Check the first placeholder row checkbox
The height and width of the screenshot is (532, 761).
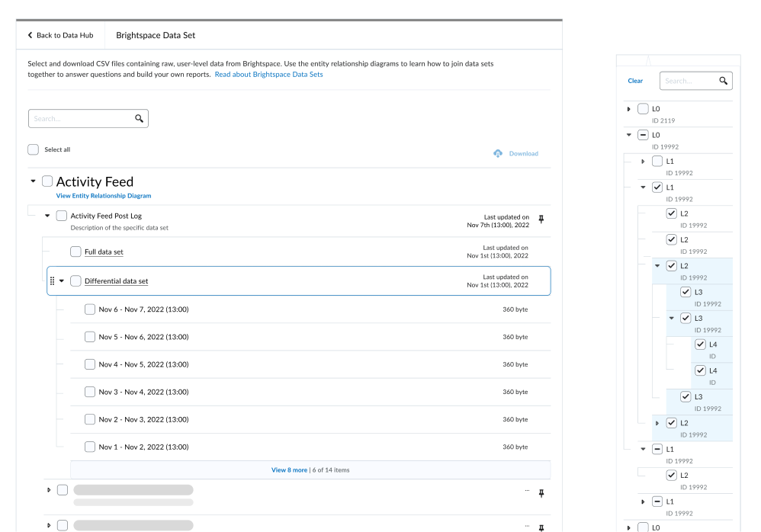63,490
